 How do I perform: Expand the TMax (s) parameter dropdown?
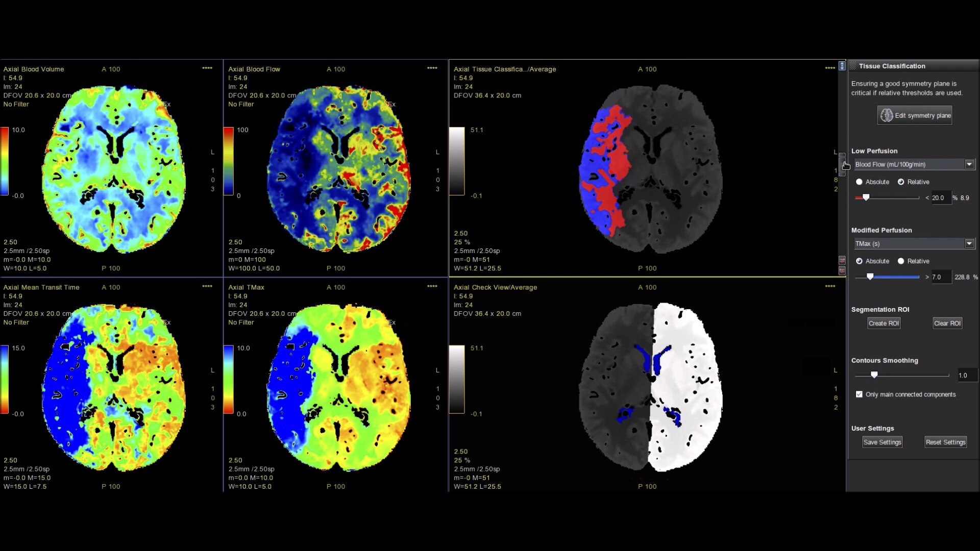click(969, 244)
